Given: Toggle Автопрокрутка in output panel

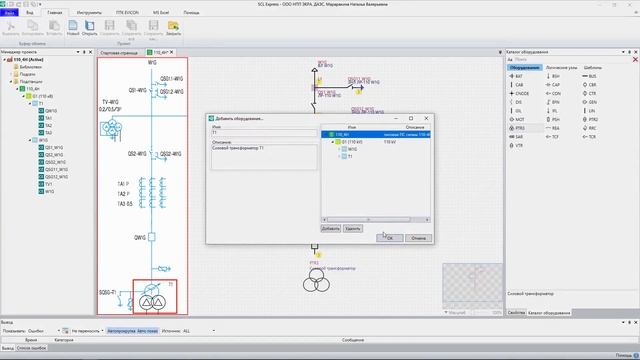Looking at the screenshot, I should (121, 331).
